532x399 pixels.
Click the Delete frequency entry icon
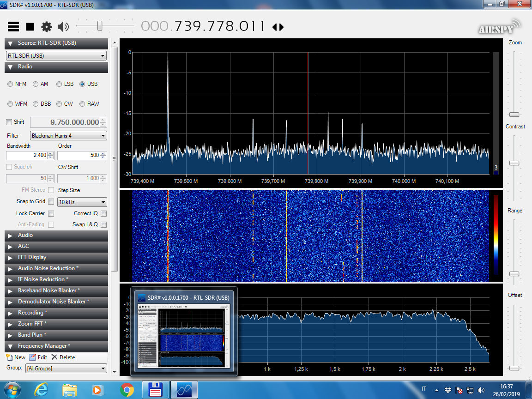[x=54, y=357]
